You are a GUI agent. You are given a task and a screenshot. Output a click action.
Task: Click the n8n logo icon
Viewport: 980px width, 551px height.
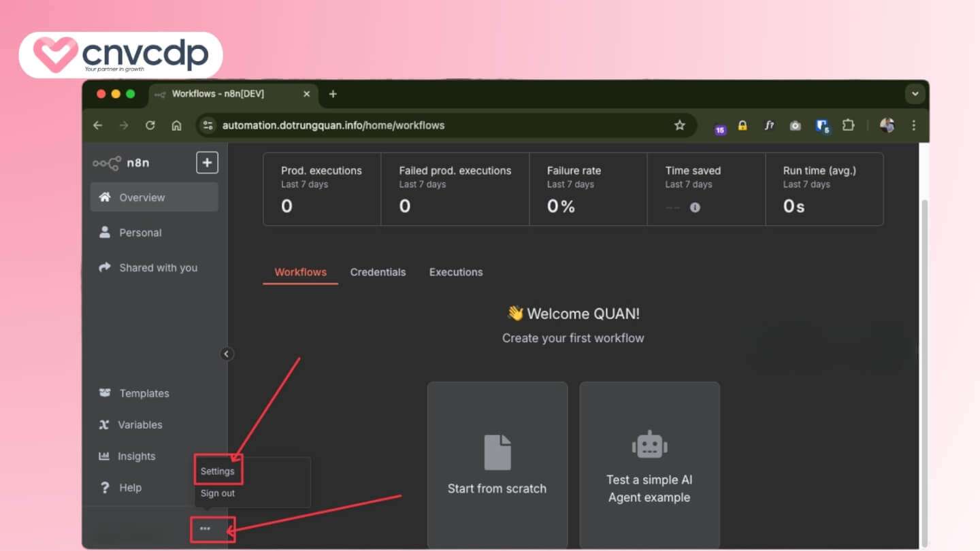coord(107,163)
